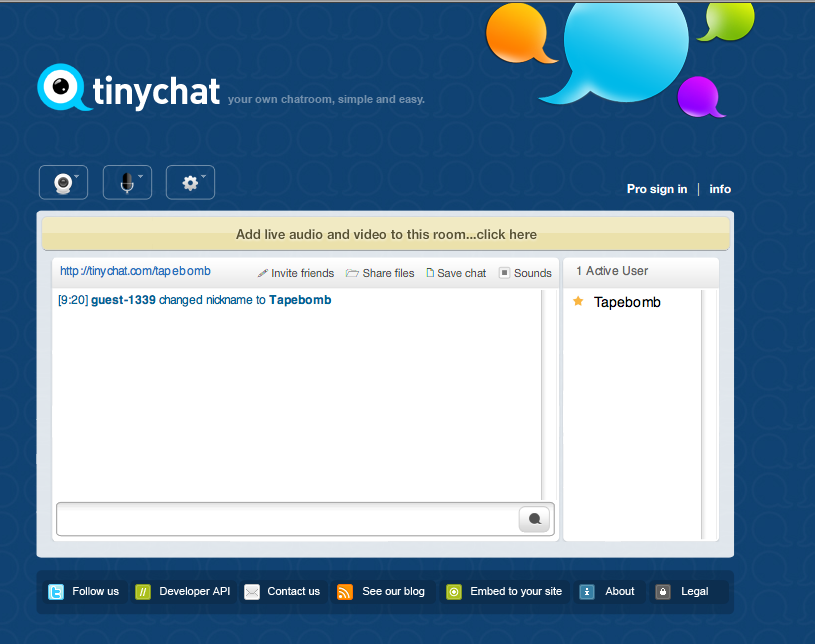Open the microphone dropdown button

pyautogui.click(x=127, y=182)
